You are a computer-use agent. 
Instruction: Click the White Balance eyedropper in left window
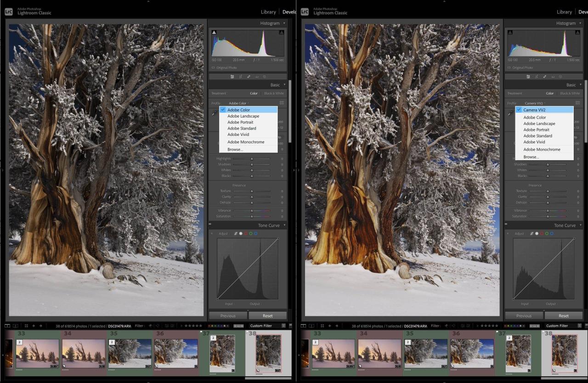click(214, 113)
